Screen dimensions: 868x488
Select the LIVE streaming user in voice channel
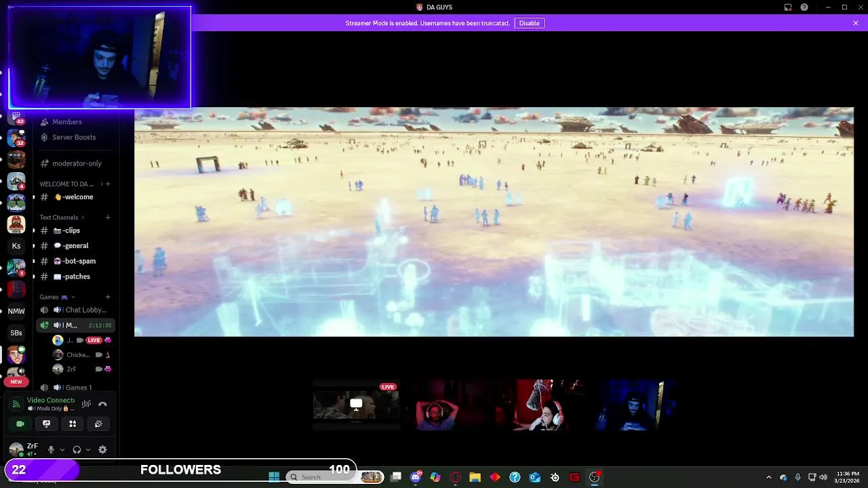tap(81, 340)
